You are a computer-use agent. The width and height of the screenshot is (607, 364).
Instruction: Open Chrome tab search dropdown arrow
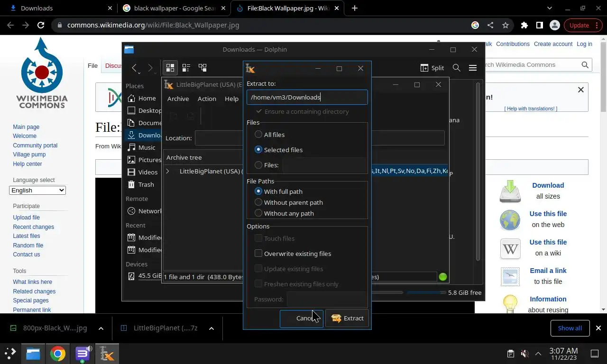pos(550,8)
